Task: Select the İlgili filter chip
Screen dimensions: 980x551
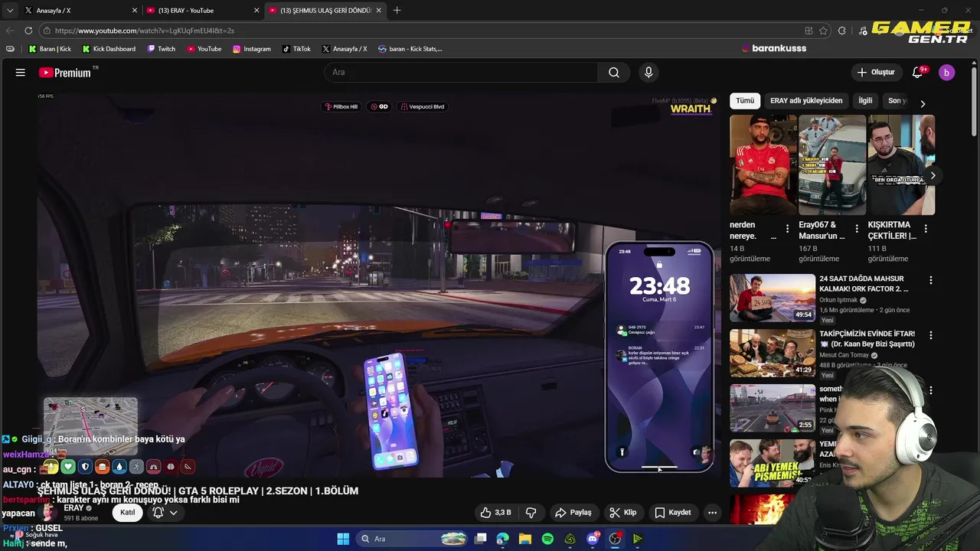Action: pyautogui.click(x=865, y=100)
